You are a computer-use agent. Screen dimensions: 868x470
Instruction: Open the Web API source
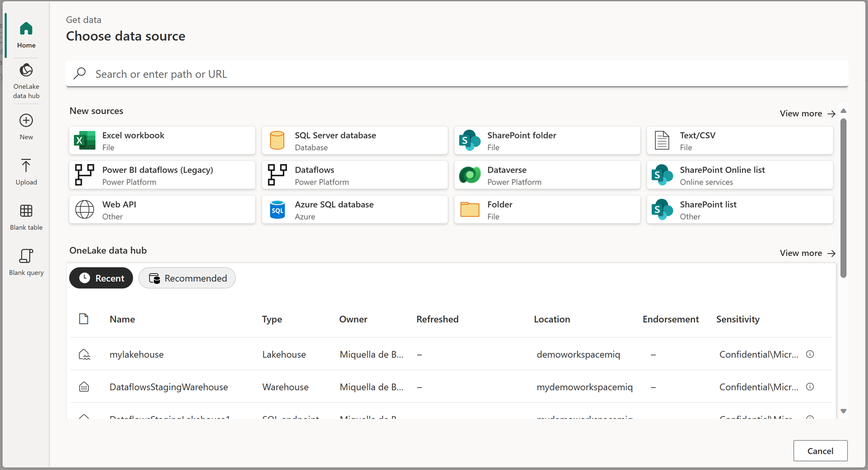[x=162, y=209]
